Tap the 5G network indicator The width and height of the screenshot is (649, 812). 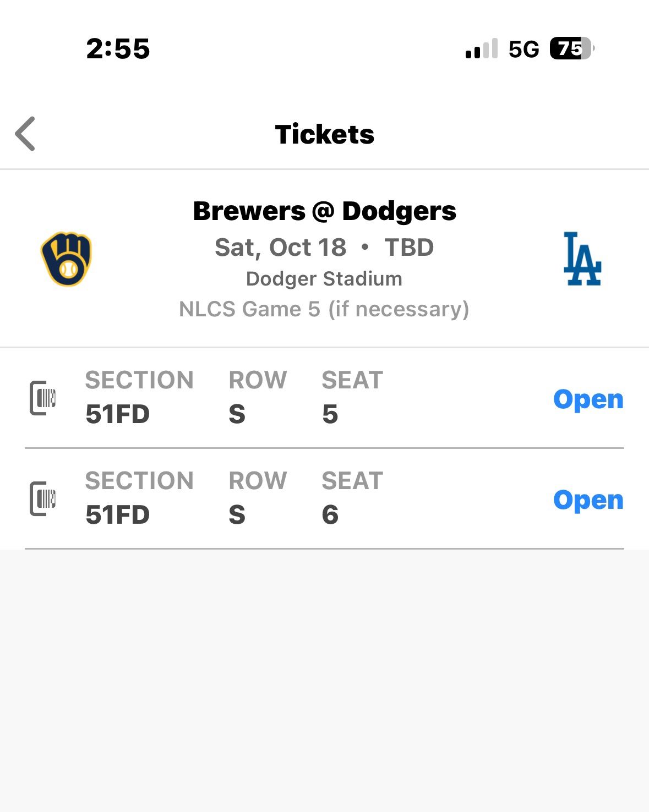click(523, 49)
